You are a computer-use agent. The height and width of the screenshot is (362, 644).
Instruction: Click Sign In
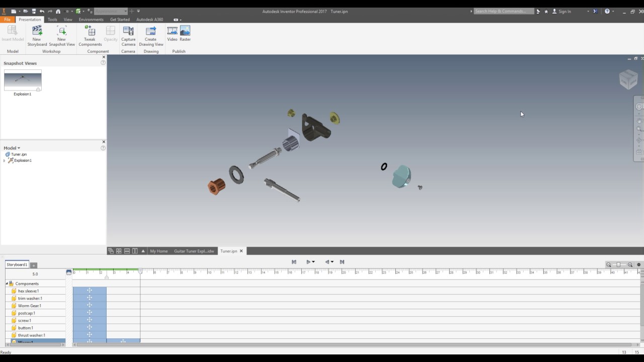561,11
